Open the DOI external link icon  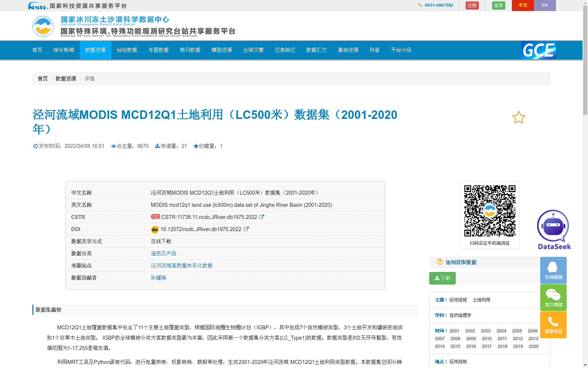click(x=246, y=229)
